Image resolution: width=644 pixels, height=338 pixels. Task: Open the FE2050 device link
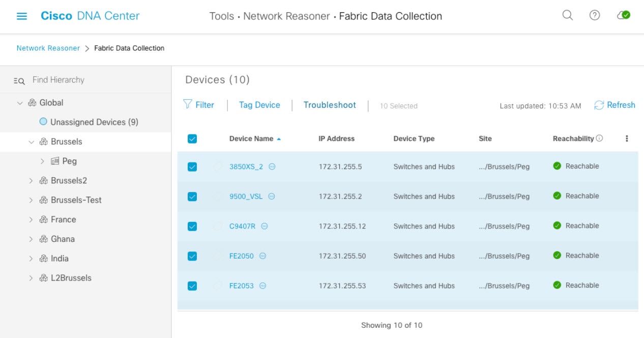(242, 256)
